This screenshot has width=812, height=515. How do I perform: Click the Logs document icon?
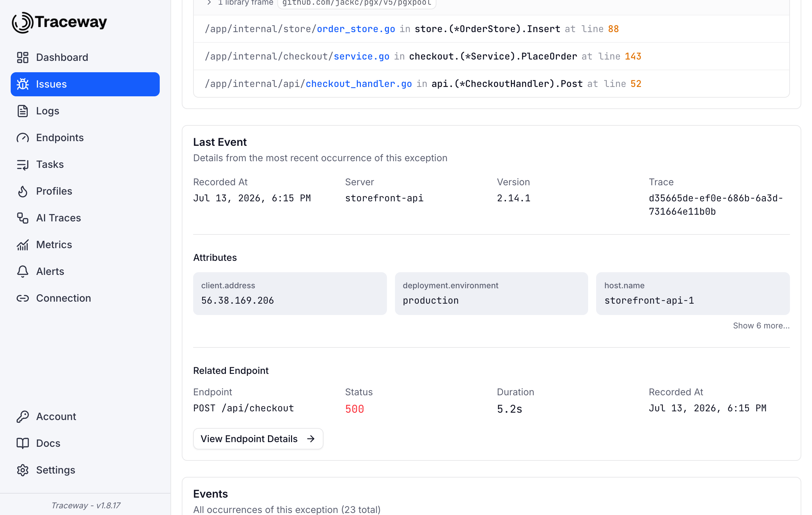(23, 111)
